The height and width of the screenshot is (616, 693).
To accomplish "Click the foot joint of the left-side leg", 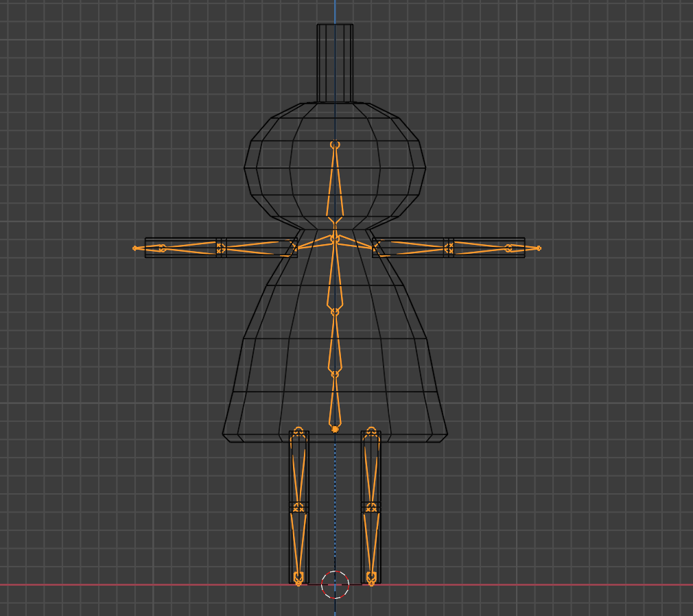I will tap(298, 577).
